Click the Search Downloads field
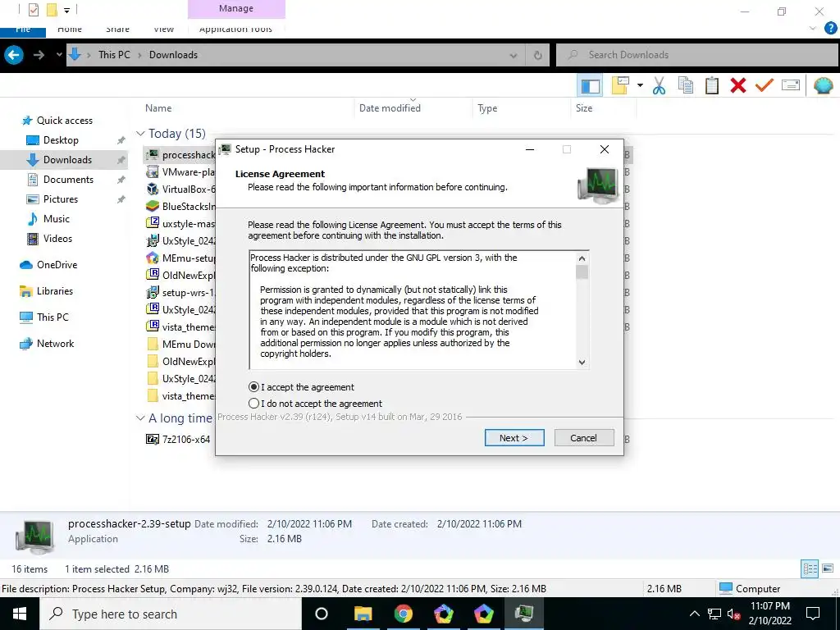This screenshot has height=630, width=840. coord(697,55)
